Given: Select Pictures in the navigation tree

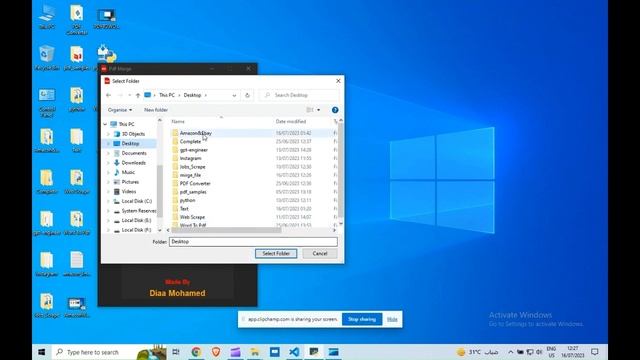Looking at the screenshot, I should [130, 182].
